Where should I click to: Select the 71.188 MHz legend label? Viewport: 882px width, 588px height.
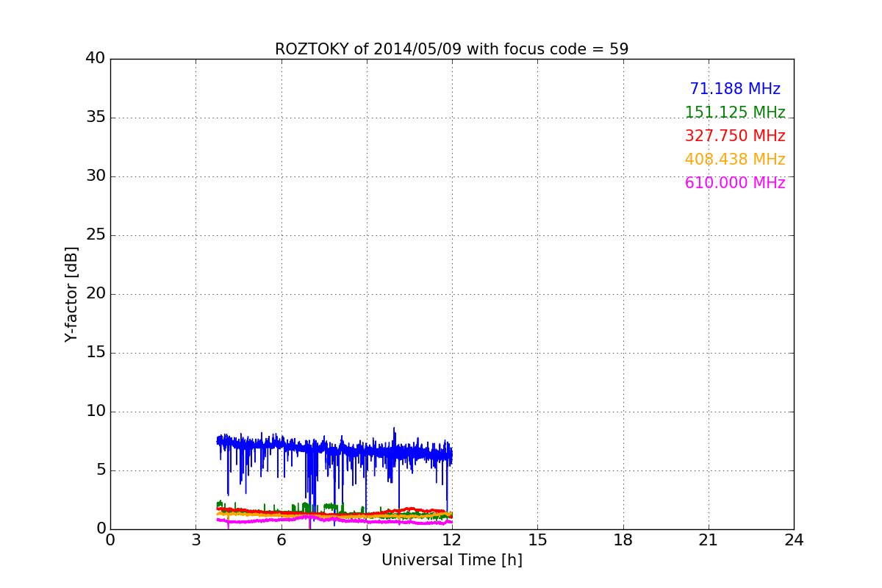(735, 89)
